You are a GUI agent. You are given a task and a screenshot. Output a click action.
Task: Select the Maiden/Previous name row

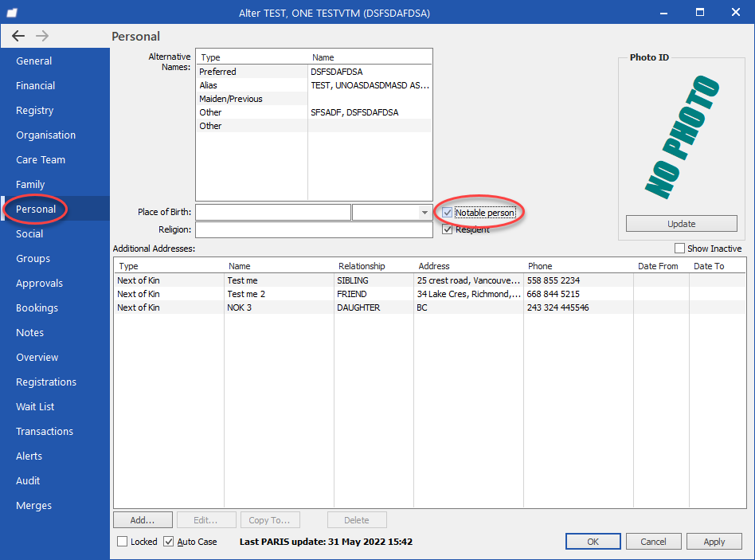tap(314, 99)
